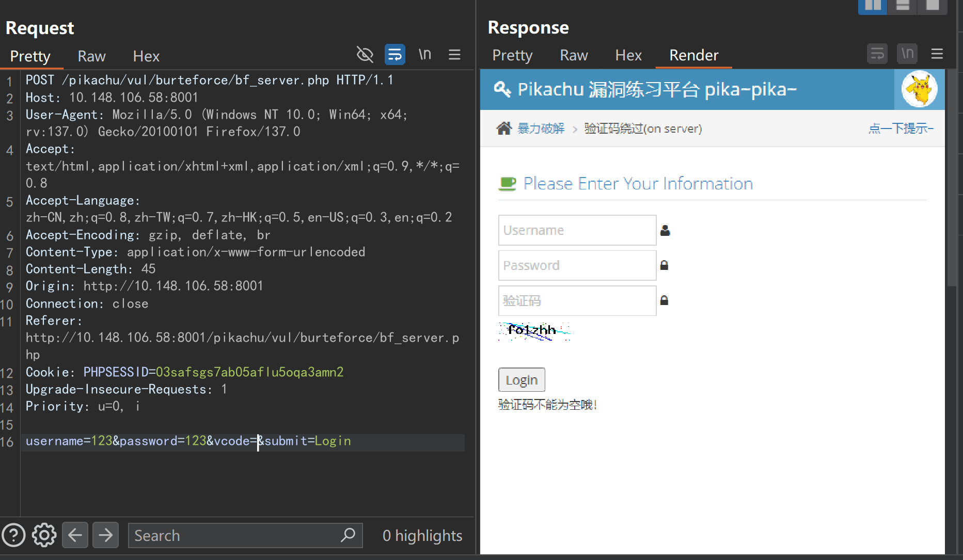963x560 pixels.
Task: Click the POST request line text
Action: [210, 80]
